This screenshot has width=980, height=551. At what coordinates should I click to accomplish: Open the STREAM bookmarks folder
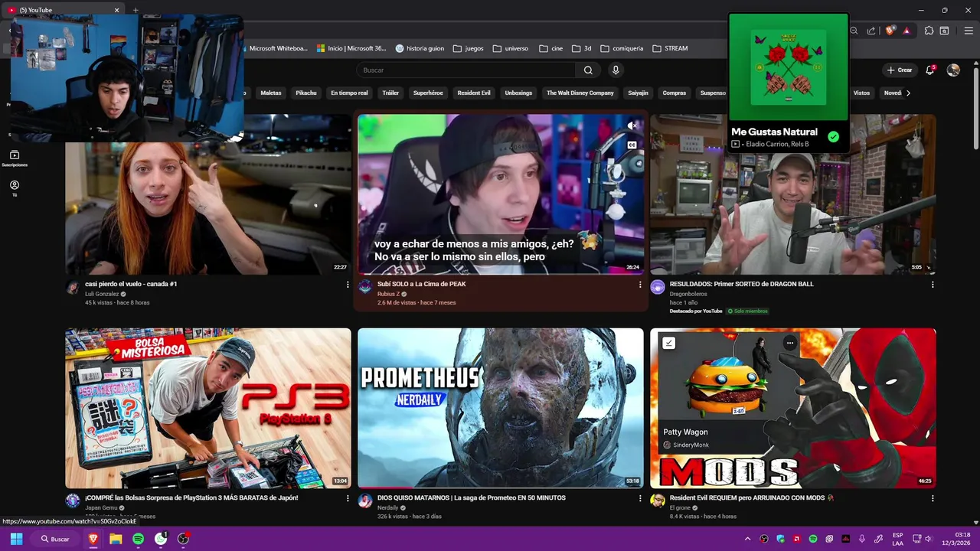pyautogui.click(x=670, y=48)
